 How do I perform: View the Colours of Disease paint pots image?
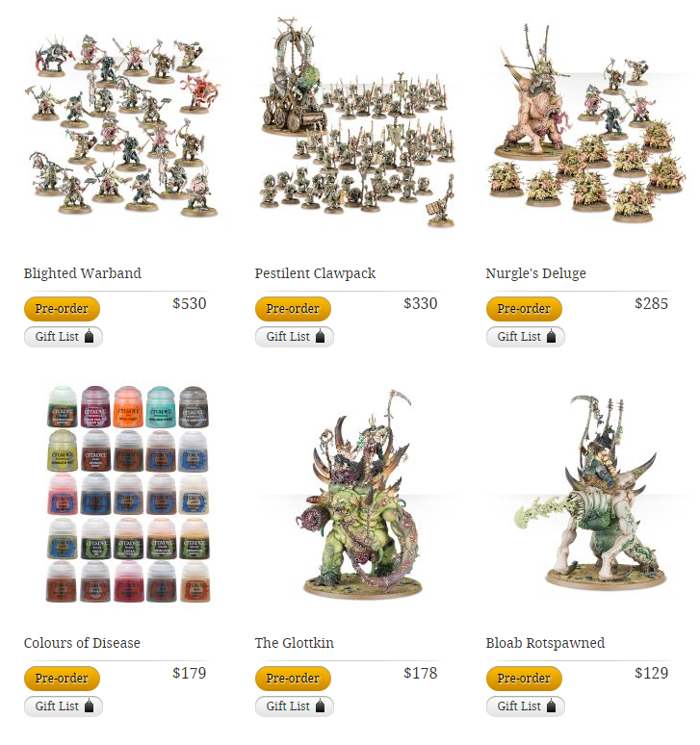tap(128, 494)
